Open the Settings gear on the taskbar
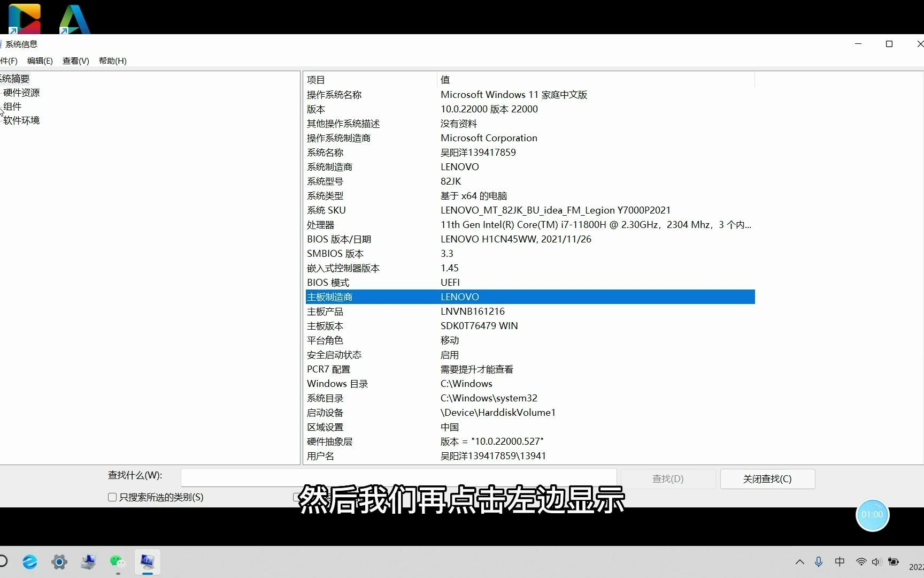 point(59,561)
